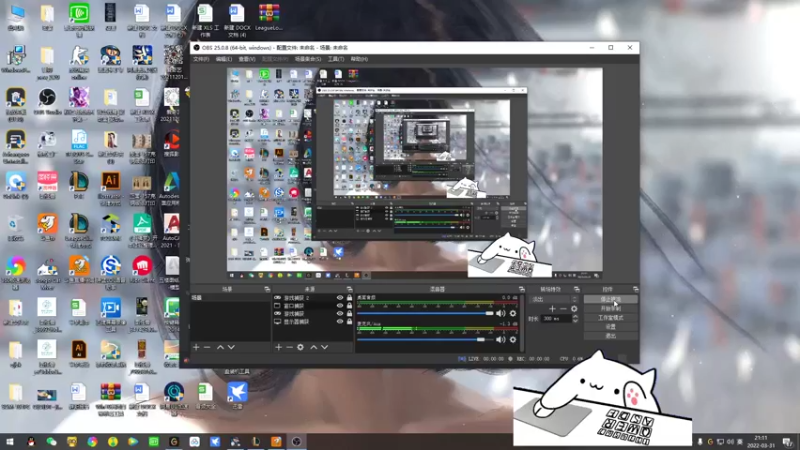The width and height of the screenshot is (800, 450).
Task: Add a new scene with plus icon
Action: click(196, 347)
